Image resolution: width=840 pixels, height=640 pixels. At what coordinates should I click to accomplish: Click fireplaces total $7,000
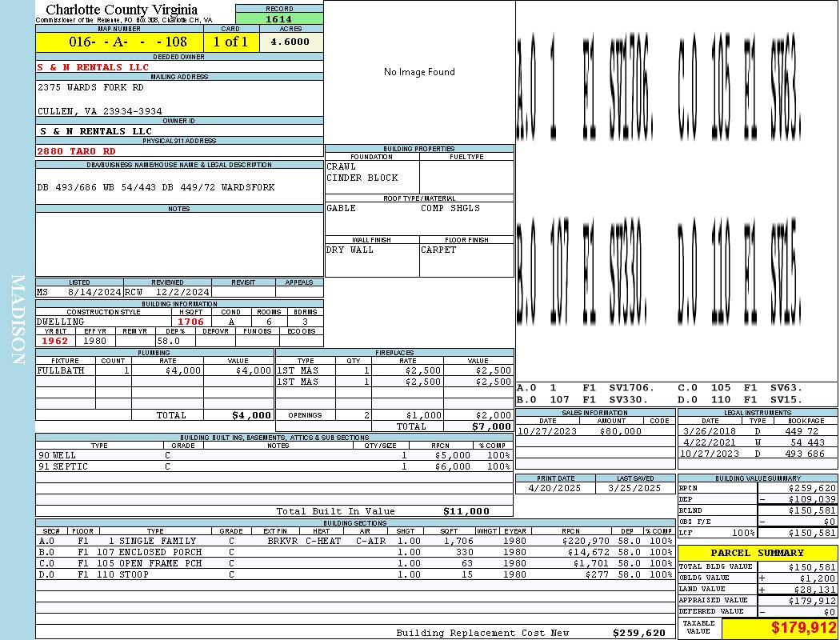click(491, 427)
